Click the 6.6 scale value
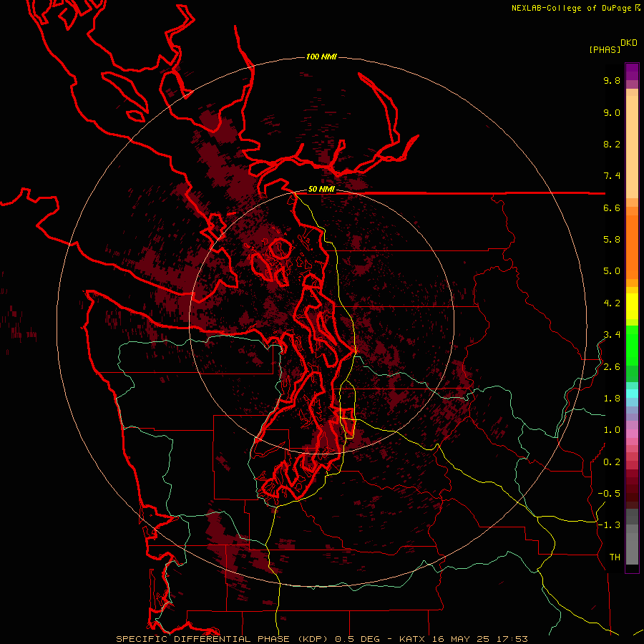This screenshot has height=644, width=644. (x=612, y=208)
